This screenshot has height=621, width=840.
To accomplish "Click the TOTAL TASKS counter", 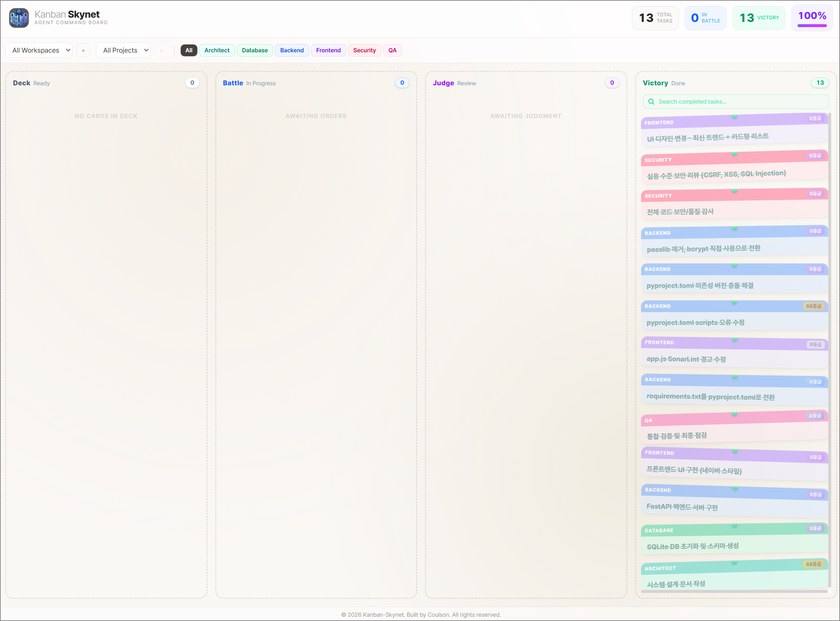I will coord(655,18).
